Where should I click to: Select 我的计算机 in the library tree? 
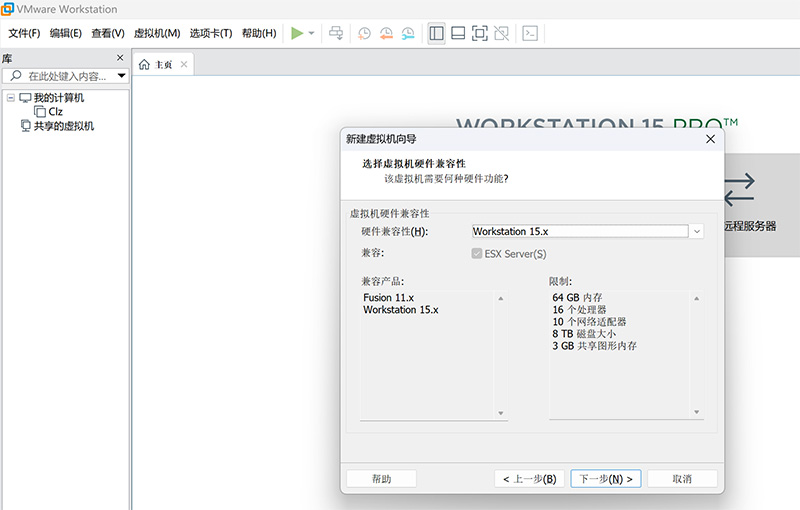[x=59, y=97]
